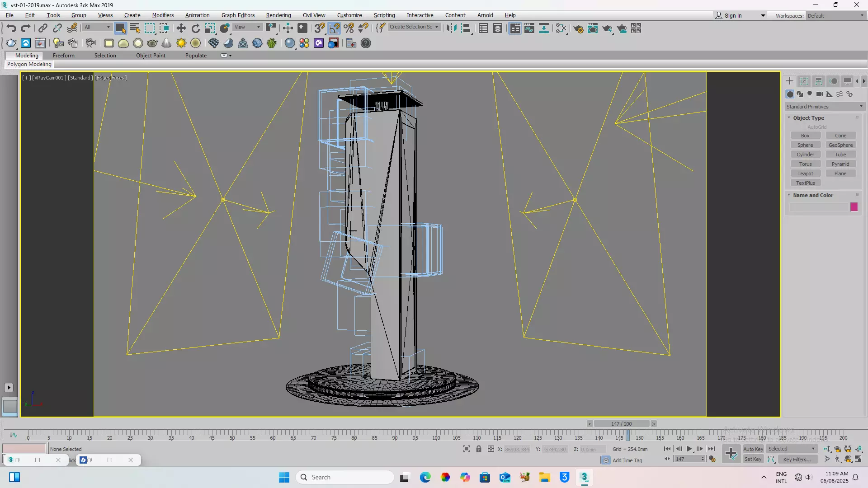Open the Standard Primitives category dropdown
The height and width of the screenshot is (488, 868).
(x=825, y=107)
